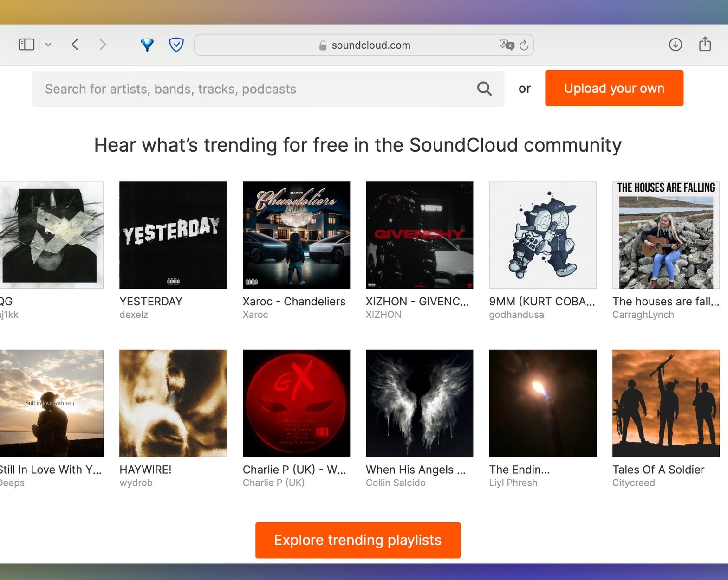This screenshot has width=728, height=580.
Task: Open the Still In Love With You artwork
Action: [x=52, y=403]
